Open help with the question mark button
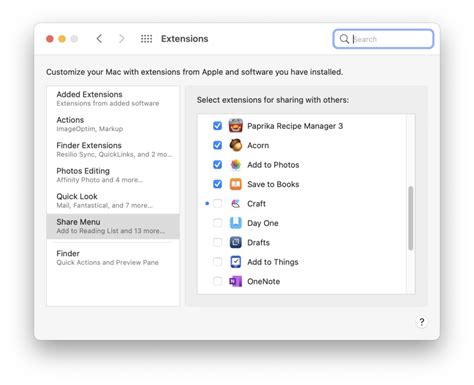This screenshot has width=474, height=385. [x=422, y=322]
